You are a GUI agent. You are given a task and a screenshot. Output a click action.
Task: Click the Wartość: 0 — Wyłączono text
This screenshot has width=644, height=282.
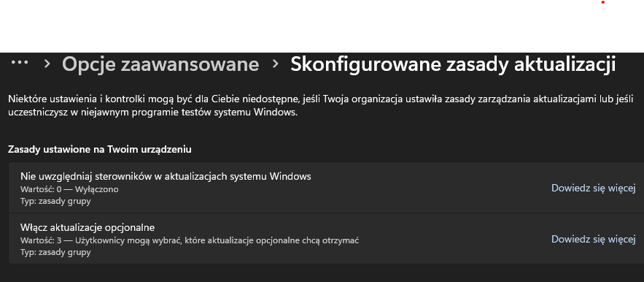click(69, 189)
